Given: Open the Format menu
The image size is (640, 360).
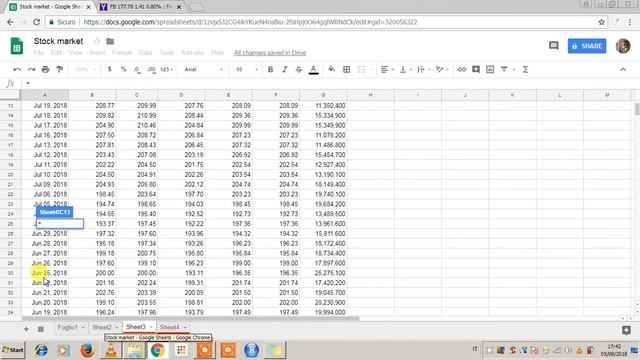Looking at the screenshot, I should point(122,53).
